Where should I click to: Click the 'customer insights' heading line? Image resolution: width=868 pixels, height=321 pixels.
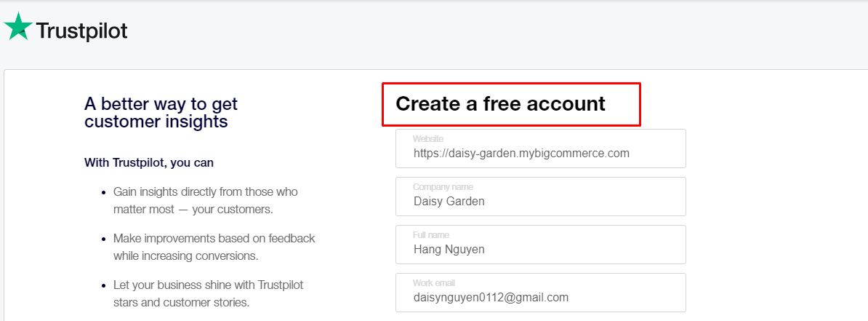[x=156, y=122]
